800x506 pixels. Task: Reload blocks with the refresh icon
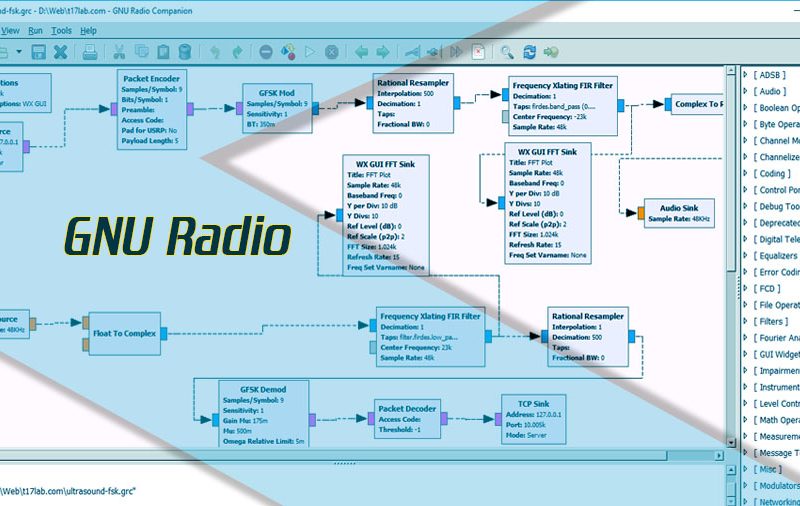click(530, 52)
